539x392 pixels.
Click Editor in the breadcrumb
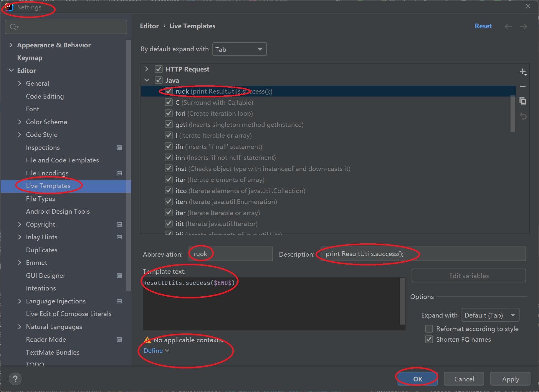[149, 26]
